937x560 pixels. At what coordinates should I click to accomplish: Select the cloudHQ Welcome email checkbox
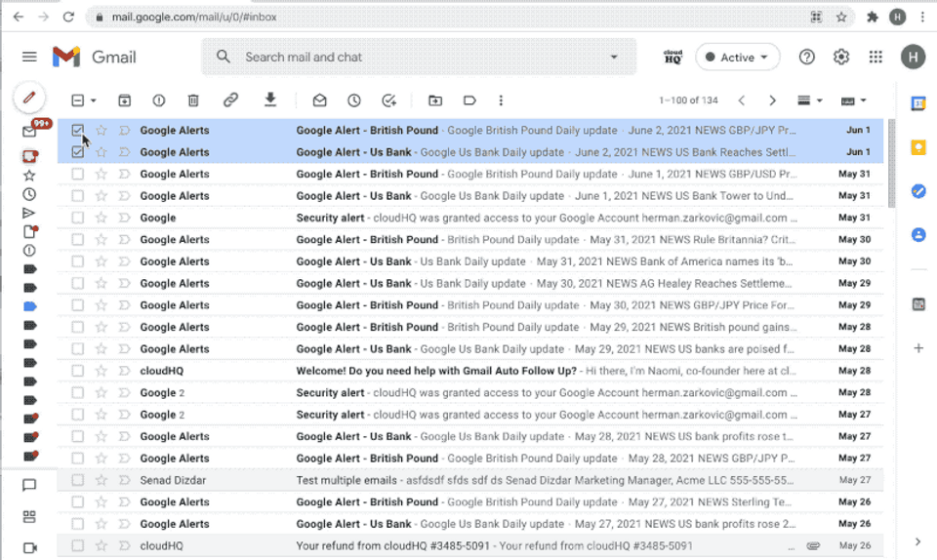[x=77, y=371]
